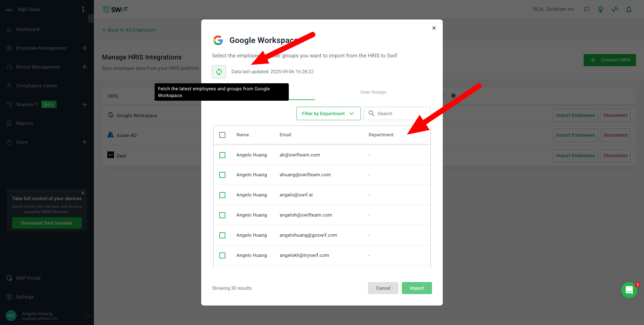Click the Cancel button in dialog
Screen dimensions: 644x325
click(383, 288)
